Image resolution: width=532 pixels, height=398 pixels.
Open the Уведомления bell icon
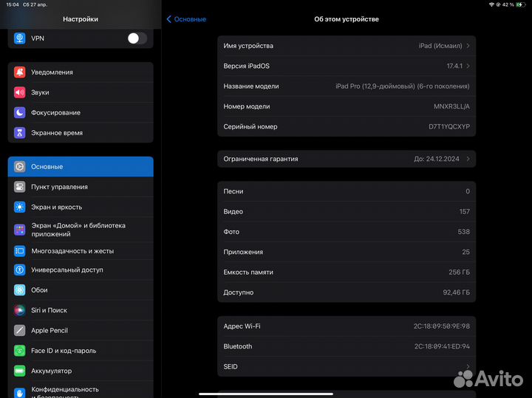(20, 72)
